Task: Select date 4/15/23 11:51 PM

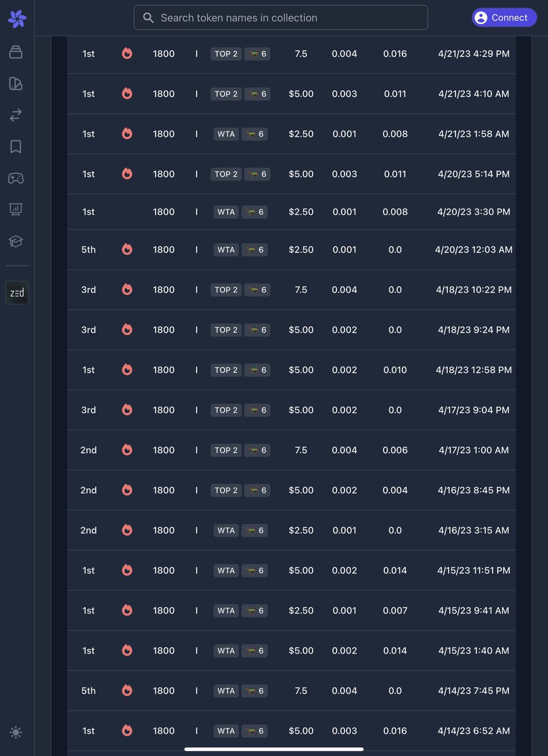Action: pyautogui.click(x=474, y=570)
